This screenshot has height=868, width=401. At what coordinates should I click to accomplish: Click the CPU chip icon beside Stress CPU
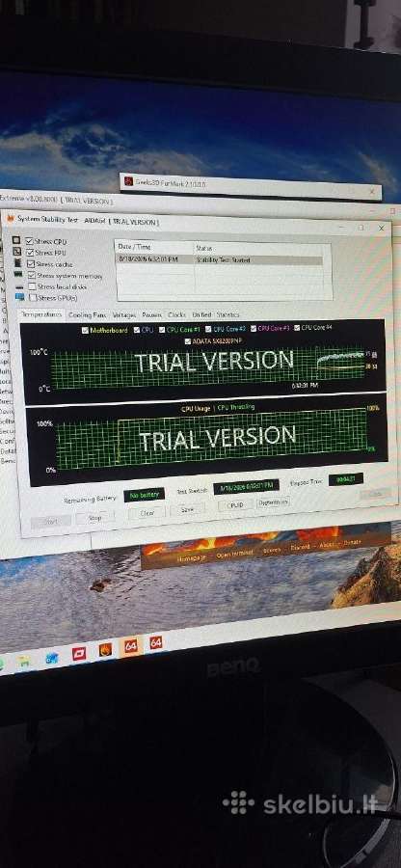16,241
